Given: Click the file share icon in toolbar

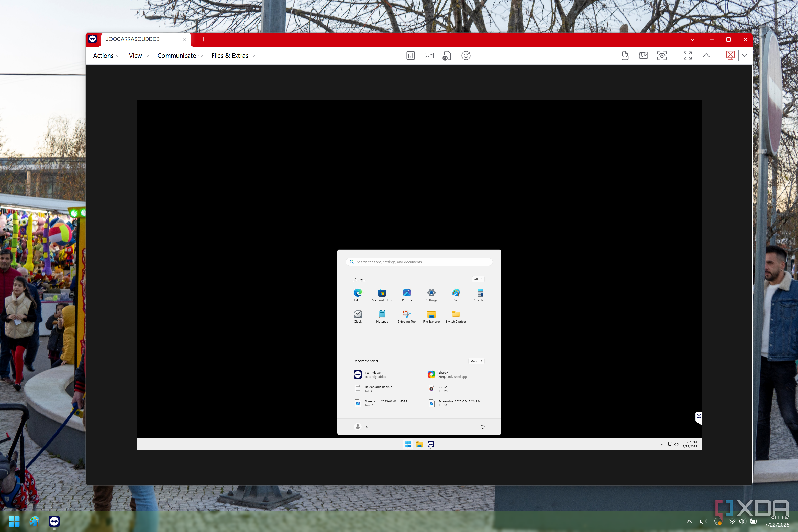Looking at the screenshot, I should click(x=625, y=56).
